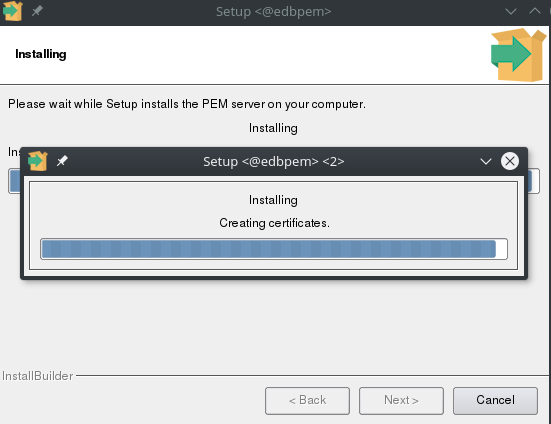
Task: Click the Setup <@edbpem> <2> title bar
Action: coord(274,161)
